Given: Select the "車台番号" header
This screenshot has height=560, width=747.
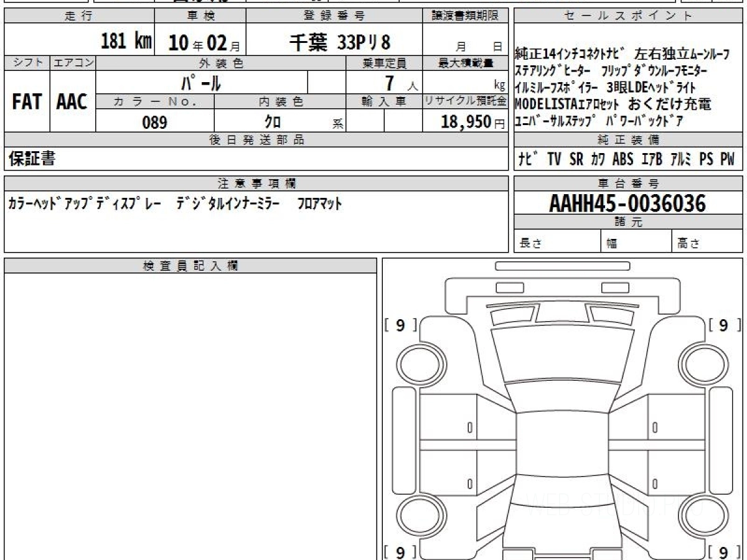Looking at the screenshot, I should pyautogui.click(x=628, y=184).
